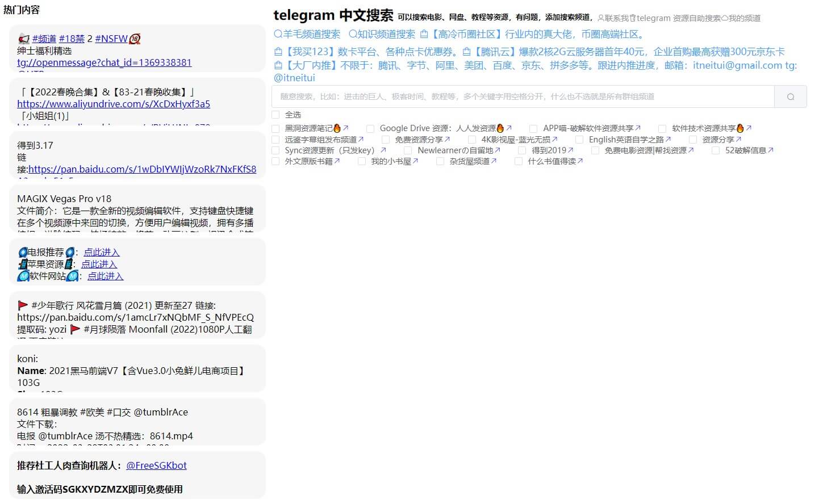Open 免费电影资源|帮找资源 external arrow icon
Screen dimensions: 823x504
click(x=691, y=150)
